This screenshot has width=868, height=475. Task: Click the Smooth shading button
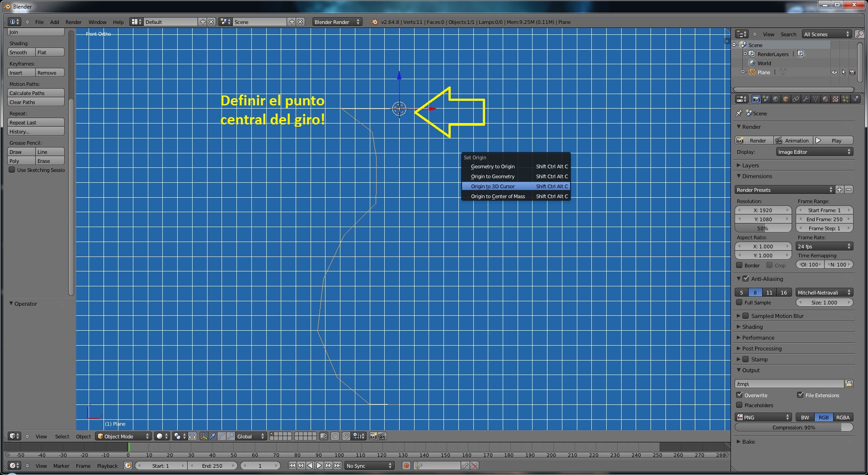tap(21, 52)
